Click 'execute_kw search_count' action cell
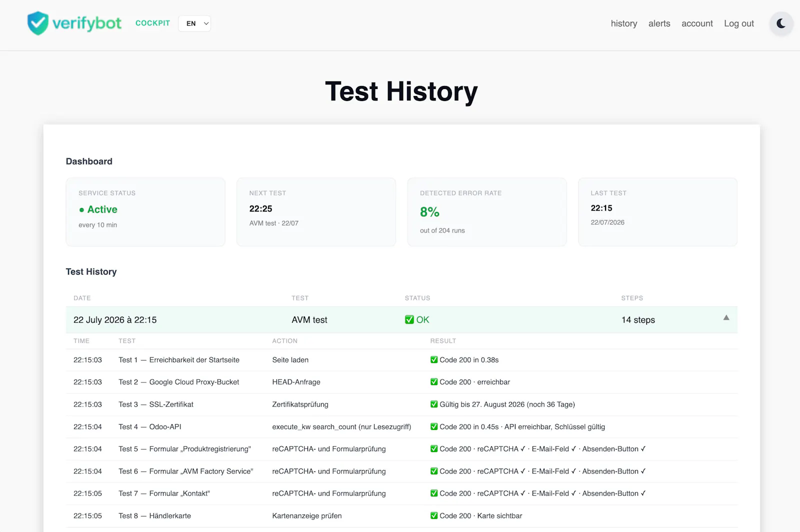This screenshot has width=800, height=532. point(341,427)
